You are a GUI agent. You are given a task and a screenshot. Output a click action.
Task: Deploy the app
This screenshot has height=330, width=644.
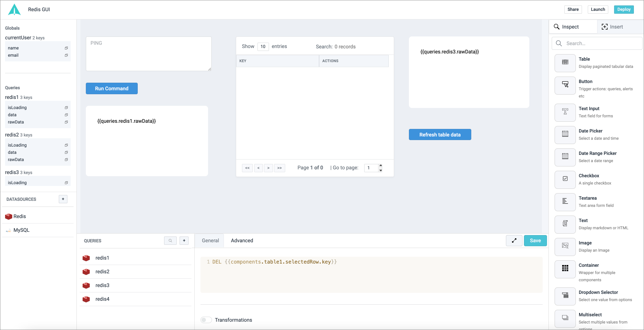[624, 9]
